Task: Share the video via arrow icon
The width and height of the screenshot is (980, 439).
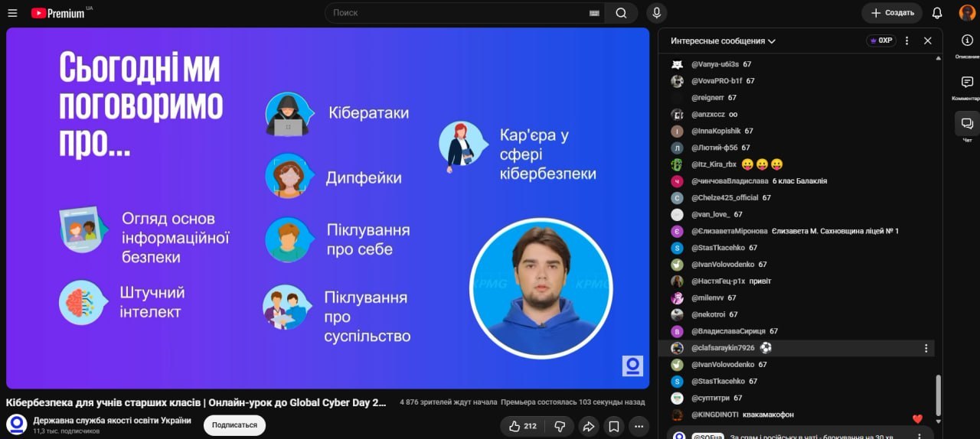Action: pos(588,426)
